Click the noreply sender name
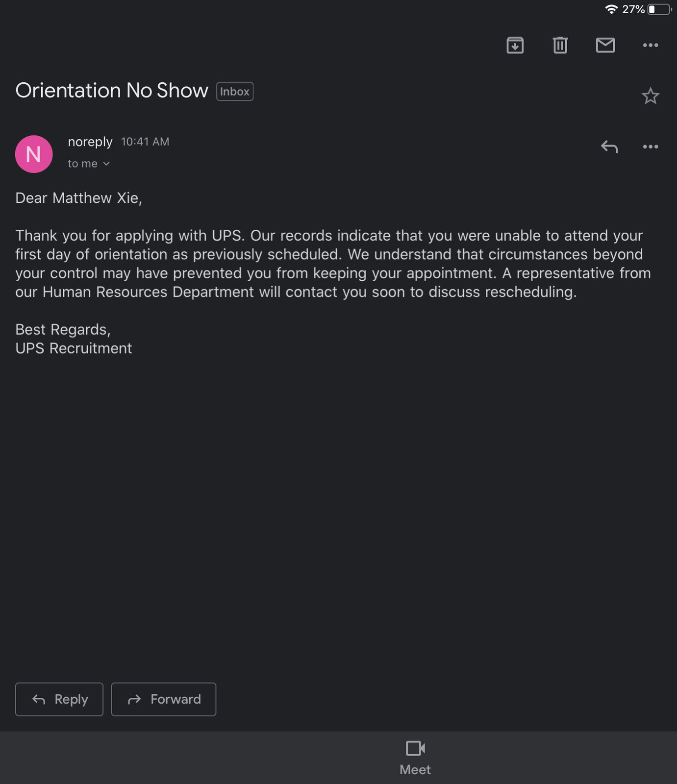Image resolution: width=677 pixels, height=784 pixels. point(90,142)
